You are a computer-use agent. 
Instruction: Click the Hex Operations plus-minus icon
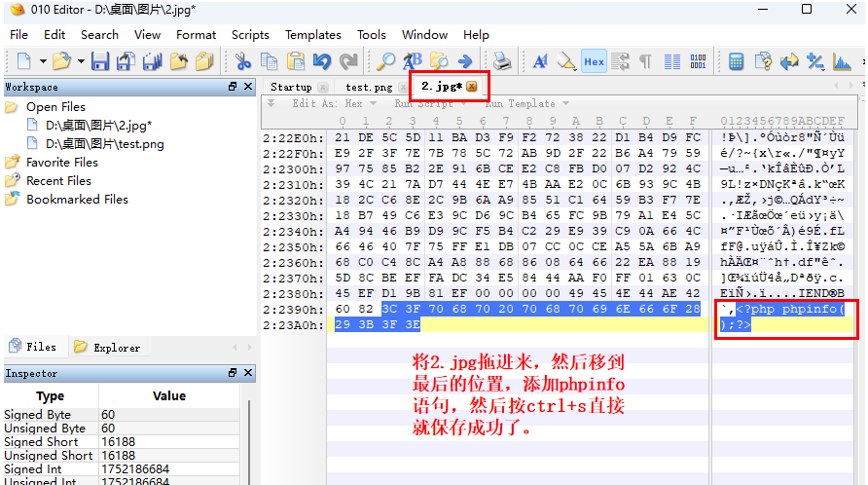tap(815, 61)
